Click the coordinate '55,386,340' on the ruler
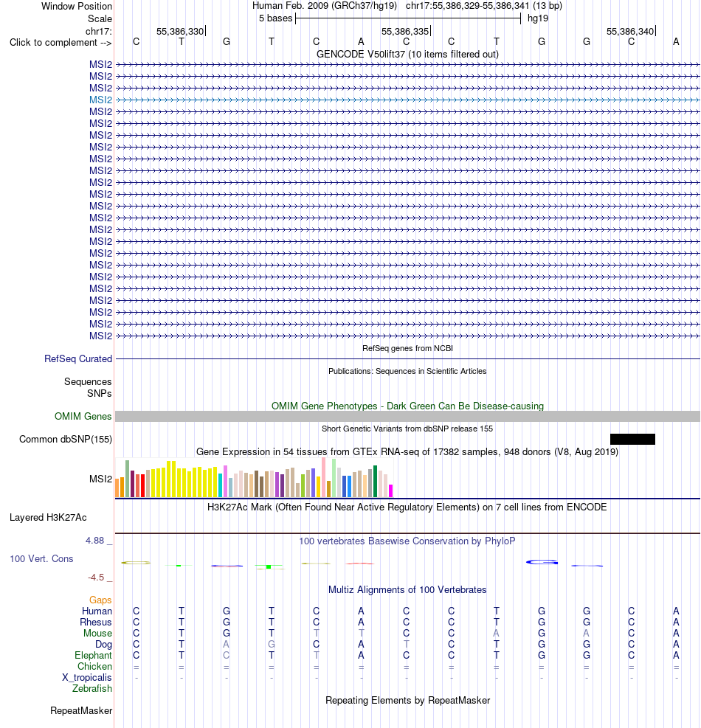This screenshot has height=728, width=701. point(630,31)
